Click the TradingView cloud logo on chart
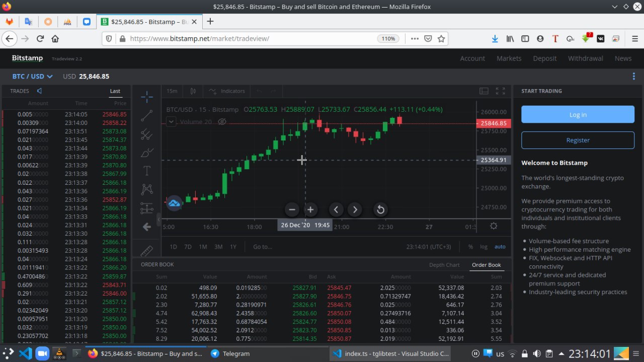The height and width of the screenshot is (362, 644). pyautogui.click(x=174, y=203)
